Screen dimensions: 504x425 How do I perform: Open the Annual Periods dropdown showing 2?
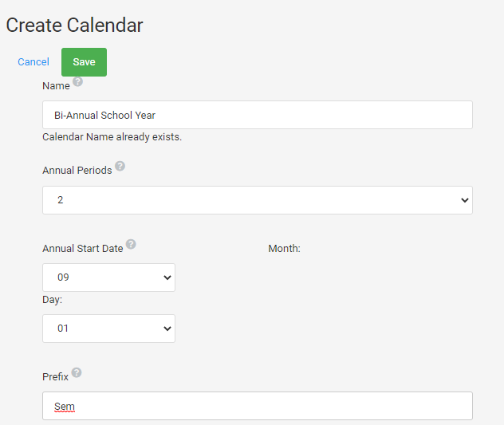pyautogui.click(x=257, y=200)
